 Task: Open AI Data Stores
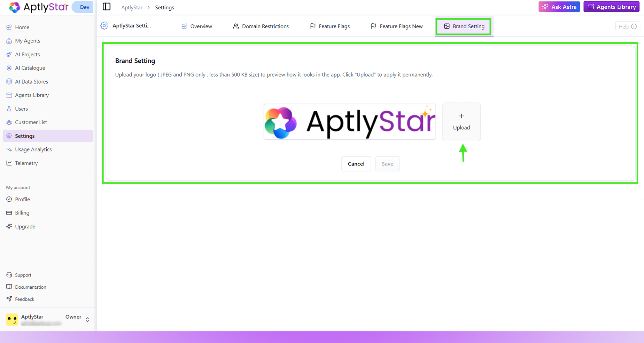coord(31,81)
